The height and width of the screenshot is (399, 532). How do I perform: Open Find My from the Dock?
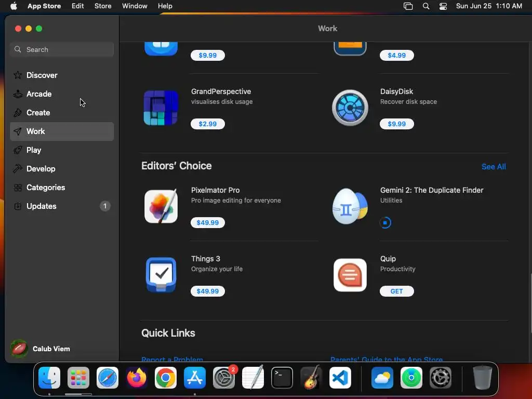tap(411, 378)
